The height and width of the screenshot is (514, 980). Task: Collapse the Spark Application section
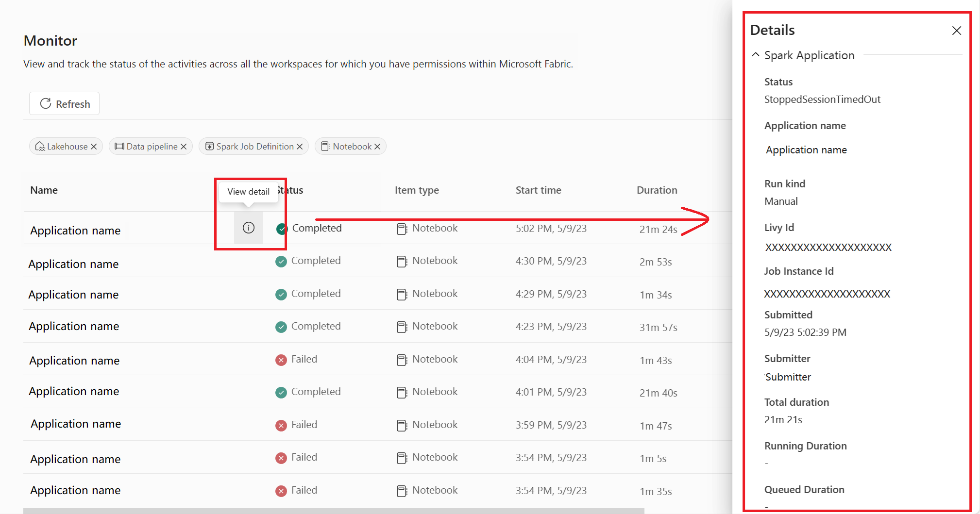coord(756,55)
